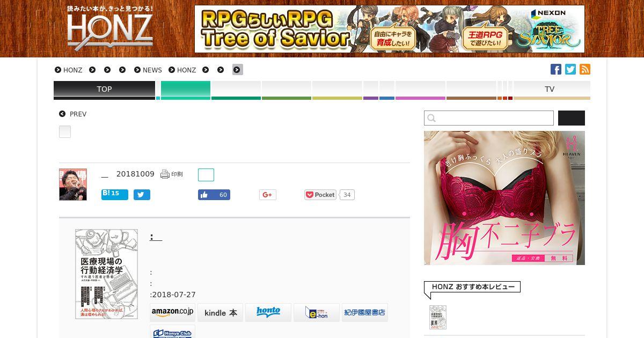
Task: Open the author avatar photo
Action: (x=73, y=185)
